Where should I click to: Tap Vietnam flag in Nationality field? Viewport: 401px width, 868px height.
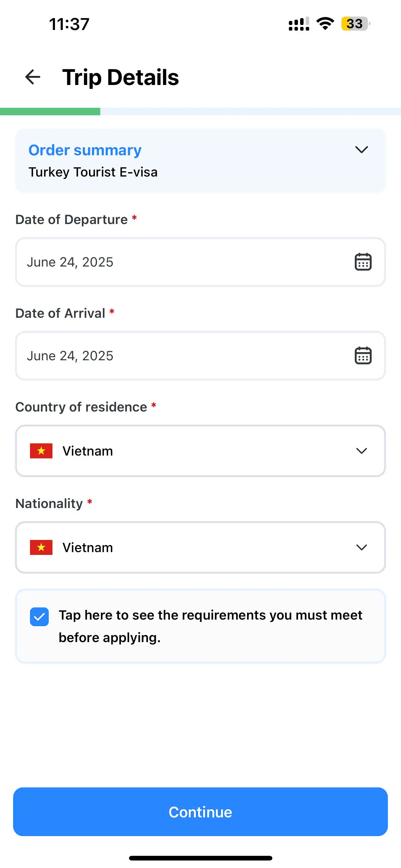41,547
